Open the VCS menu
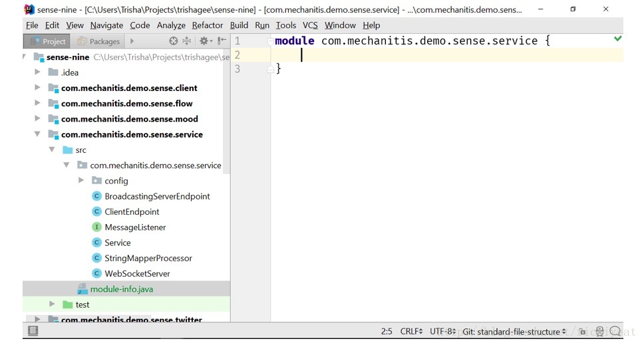644x345 pixels. (310, 25)
